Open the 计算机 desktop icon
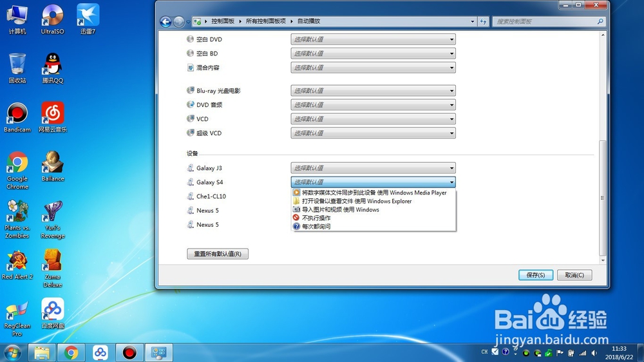The image size is (644, 362). [17, 19]
